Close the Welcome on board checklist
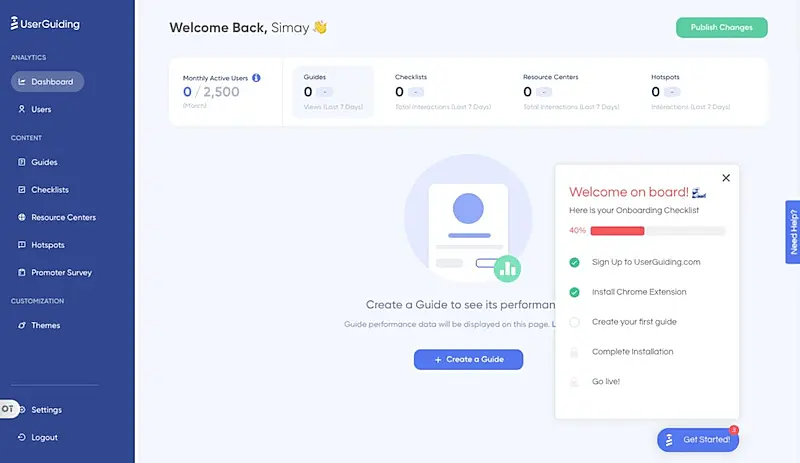 pos(726,178)
